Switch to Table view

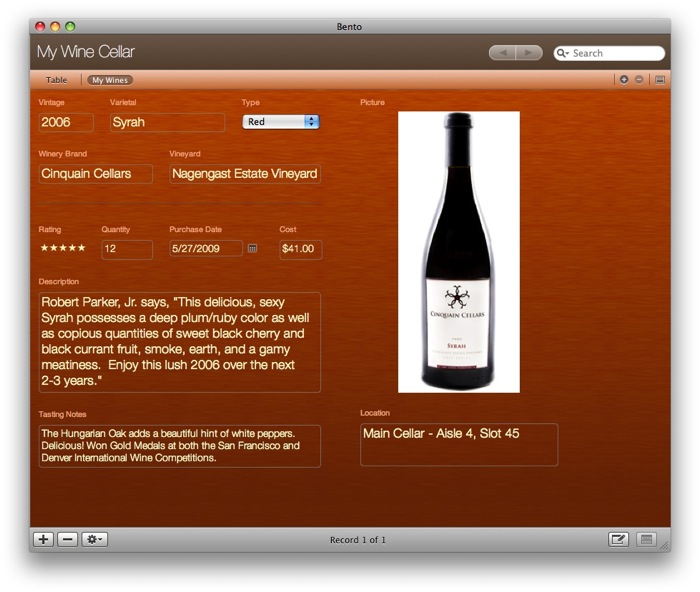coord(56,80)
